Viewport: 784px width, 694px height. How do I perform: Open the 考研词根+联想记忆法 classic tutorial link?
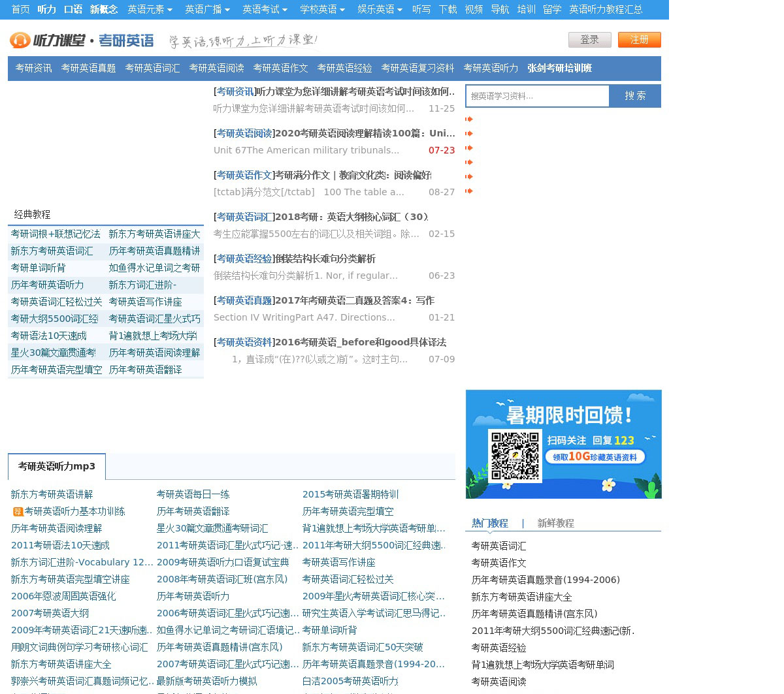click(56, 234)
